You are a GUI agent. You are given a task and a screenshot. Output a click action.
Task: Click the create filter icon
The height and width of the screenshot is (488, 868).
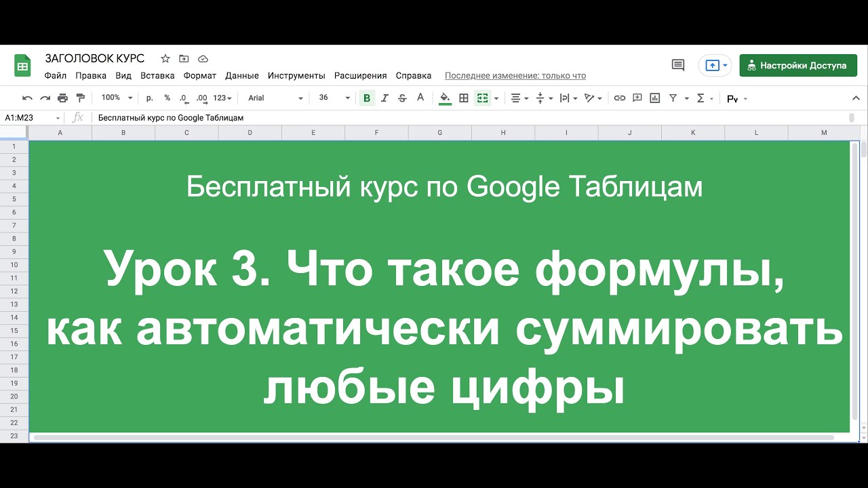[x=673, y=98]
